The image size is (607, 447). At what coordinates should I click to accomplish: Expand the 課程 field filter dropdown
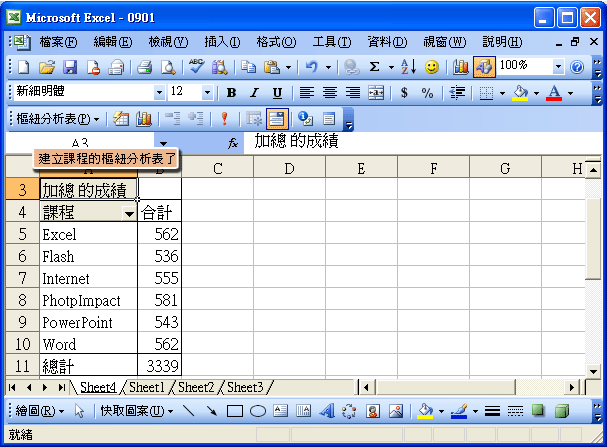(x=129, y=213)
